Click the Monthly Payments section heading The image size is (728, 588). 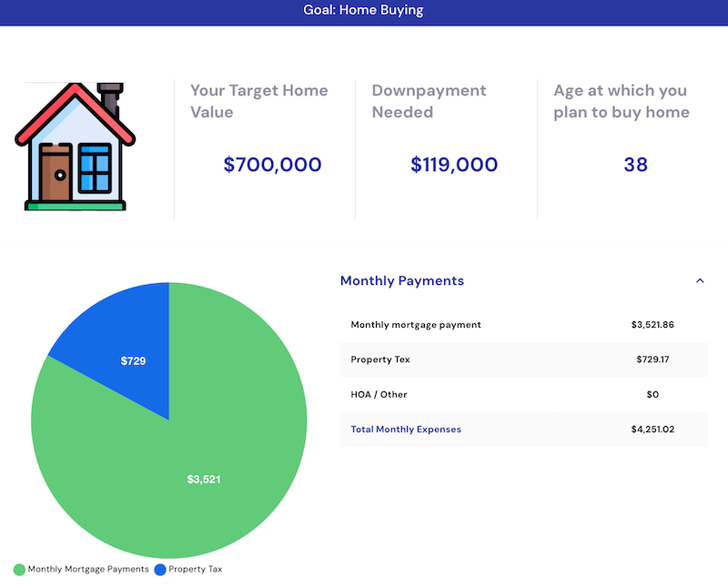coord(401,281)
